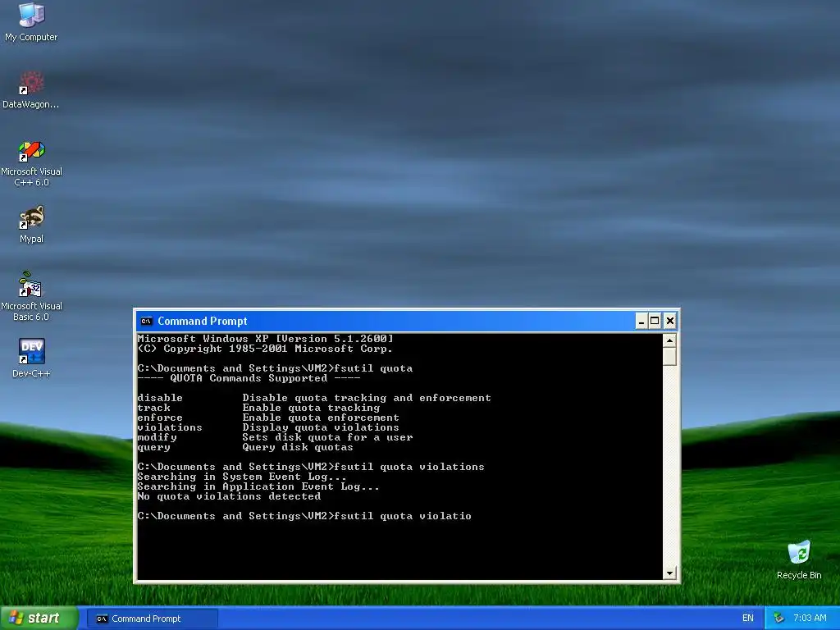Click the 'QUOTA Commands Supported' header line

coord(249,378)
